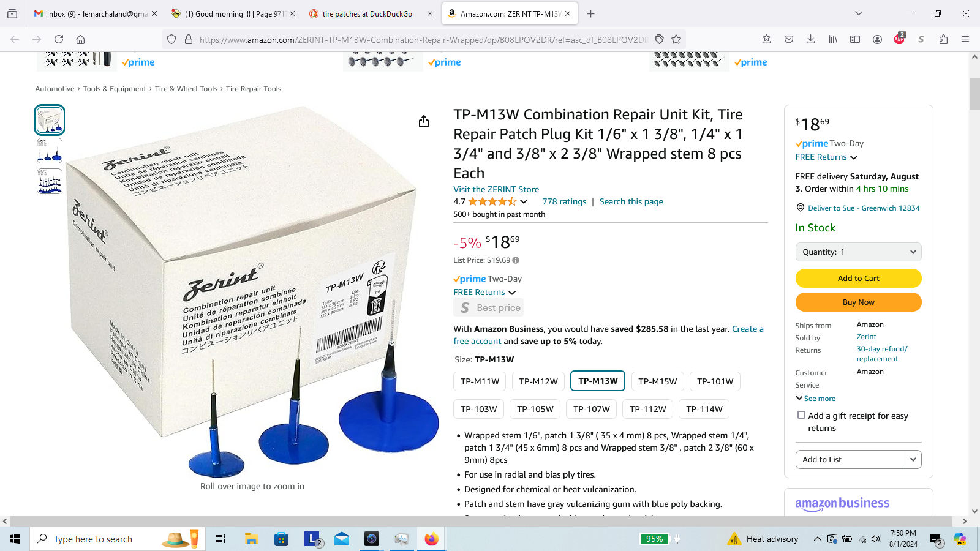Go to browser home page icon
980x551 pixels.
click(80, 39)
